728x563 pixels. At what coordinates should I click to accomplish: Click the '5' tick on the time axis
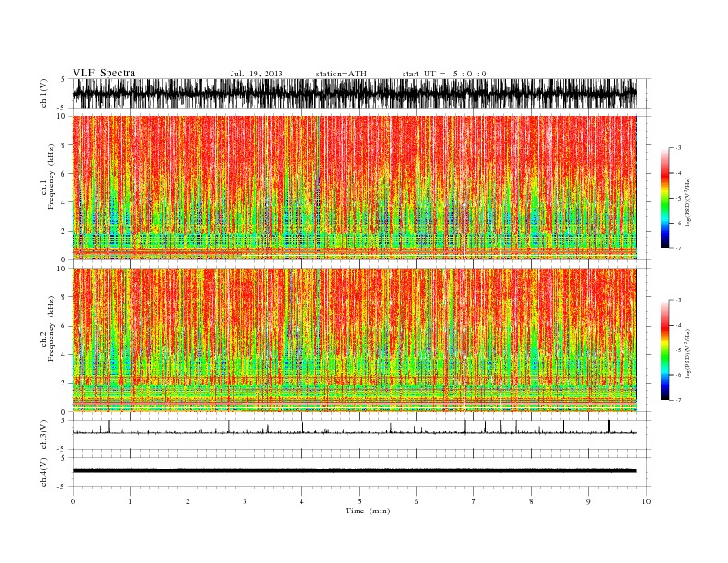click(359, 501)
